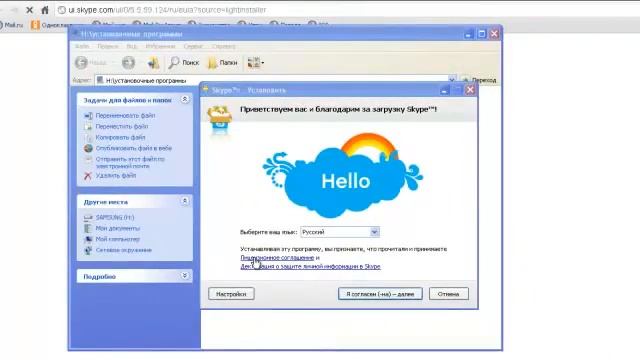Click Explorer Back (Назад) button
This screenshot has width=640, height=360.
click(91, 62)
